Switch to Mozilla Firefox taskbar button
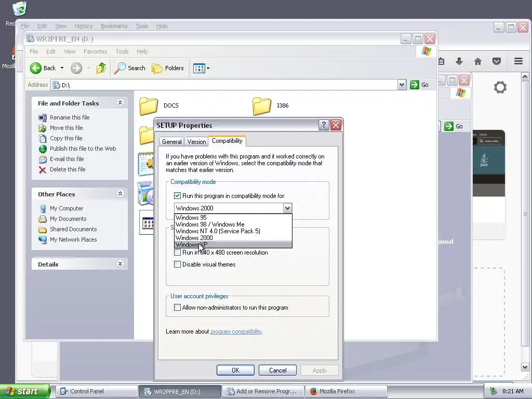Image resolution: width=532 pixels, height=399 pixels. tap(347, 391)
